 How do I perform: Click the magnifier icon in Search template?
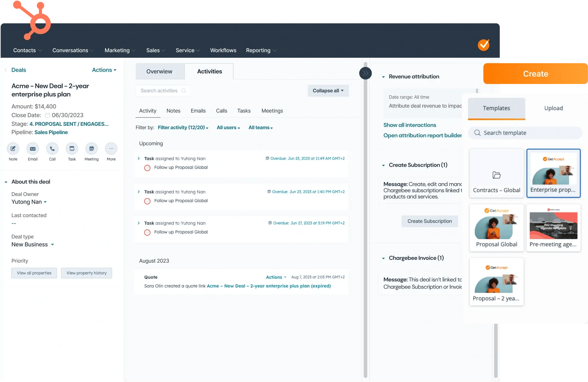pyautogui.click(x=477, y=133)
